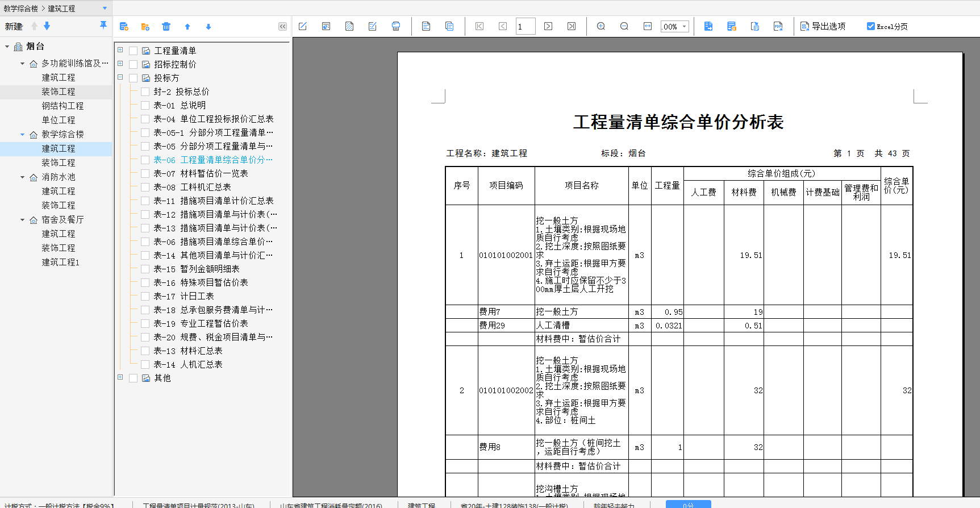Click the batch export document icon
This screenshot has width=980, height=508.
755,26
